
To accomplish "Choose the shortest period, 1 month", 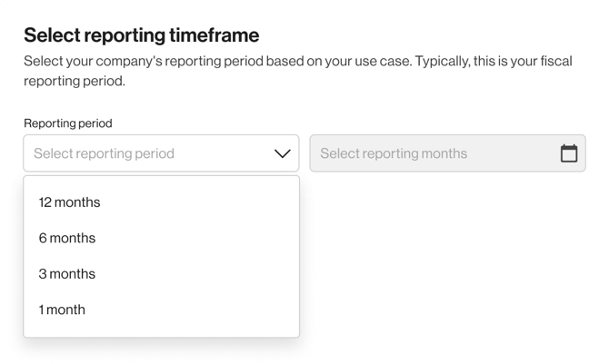I will [62, 310].
